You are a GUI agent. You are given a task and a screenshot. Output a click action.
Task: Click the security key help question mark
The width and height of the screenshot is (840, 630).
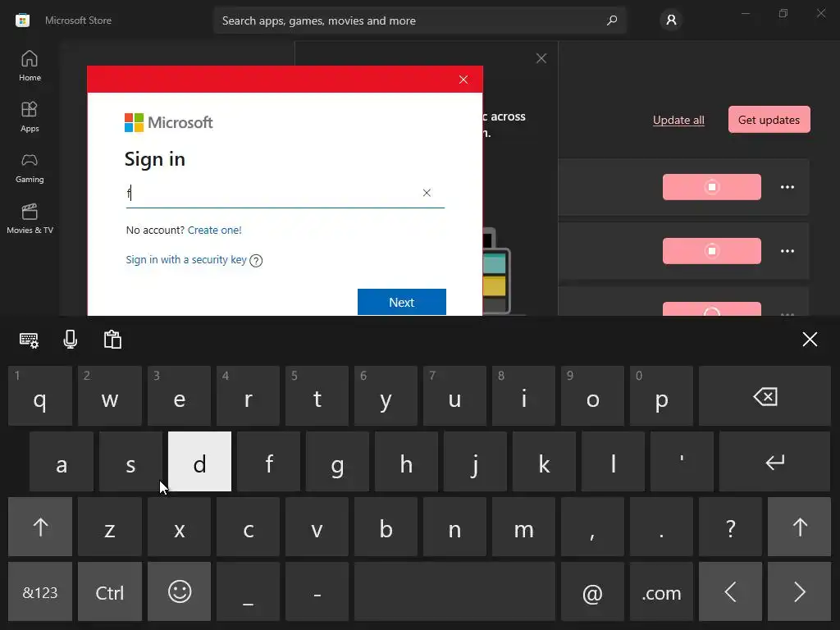[x=256, y=260]
